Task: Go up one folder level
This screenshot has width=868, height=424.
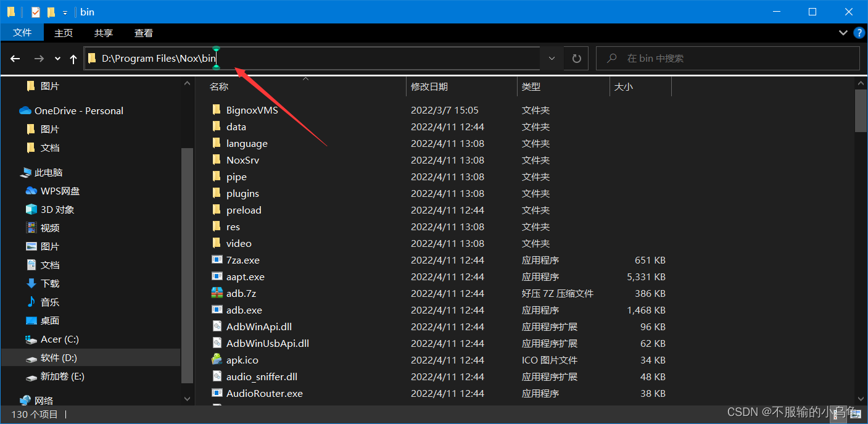Action: pos(73,59)
